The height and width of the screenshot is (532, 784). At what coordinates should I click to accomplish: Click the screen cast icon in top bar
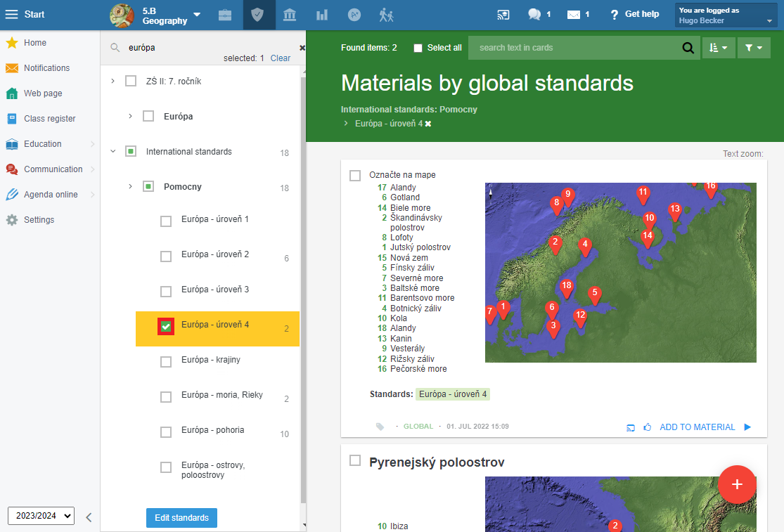point(503,15)
